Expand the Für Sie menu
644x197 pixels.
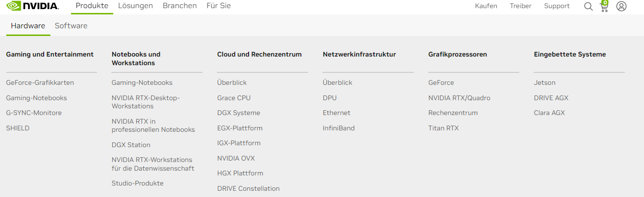click(x=218, y=6)
